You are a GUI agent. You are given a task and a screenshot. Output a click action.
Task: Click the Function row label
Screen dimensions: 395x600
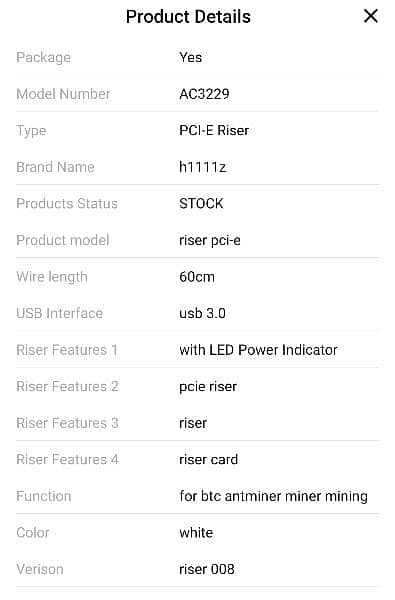(44, 496)
